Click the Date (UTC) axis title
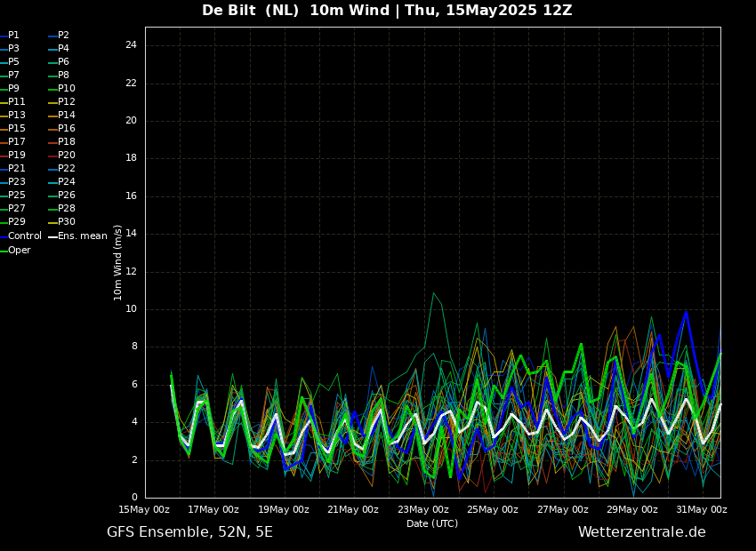Viewport: 756px width, 551px height. [x=432, y=524]
